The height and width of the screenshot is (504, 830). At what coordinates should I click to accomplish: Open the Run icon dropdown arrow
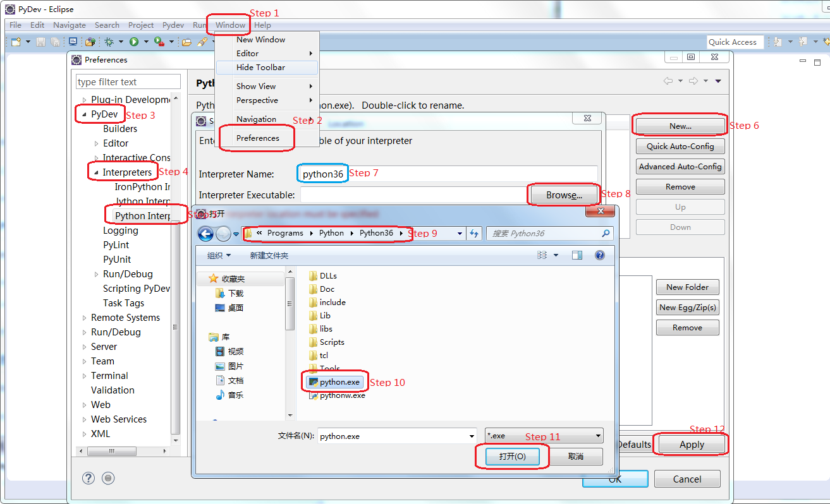[x=146, y=42]
